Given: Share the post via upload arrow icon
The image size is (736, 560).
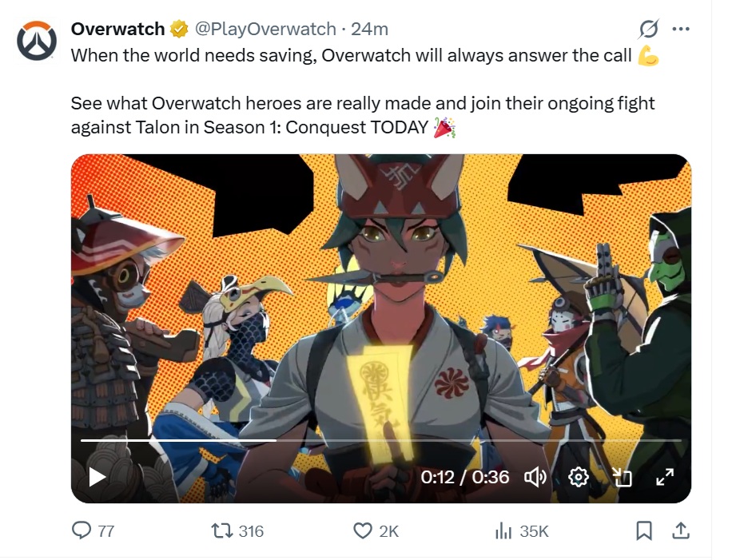Looking at the screenshot, I should pos(681,530).
